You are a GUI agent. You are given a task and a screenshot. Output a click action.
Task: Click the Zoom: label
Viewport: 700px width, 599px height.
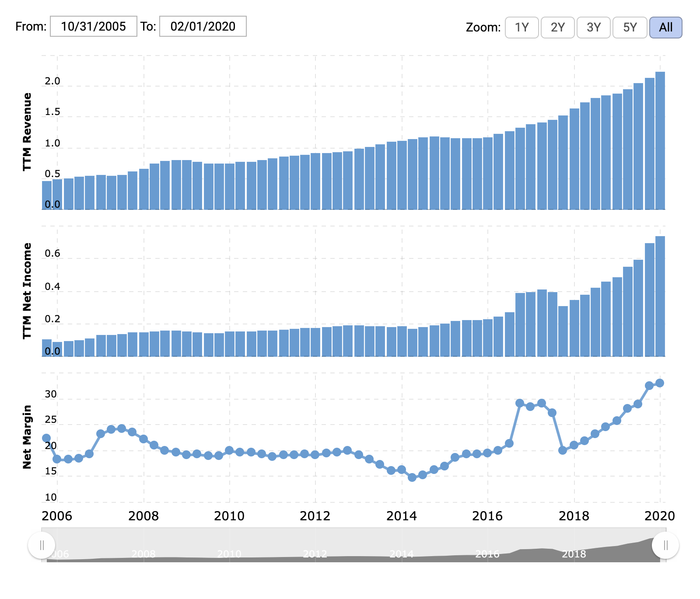point(483,28)
